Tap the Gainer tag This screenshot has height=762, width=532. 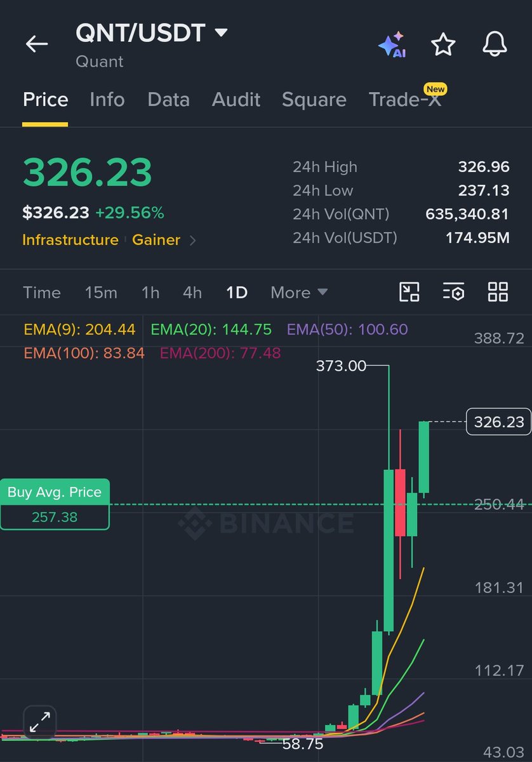click(x=156, y=240)
